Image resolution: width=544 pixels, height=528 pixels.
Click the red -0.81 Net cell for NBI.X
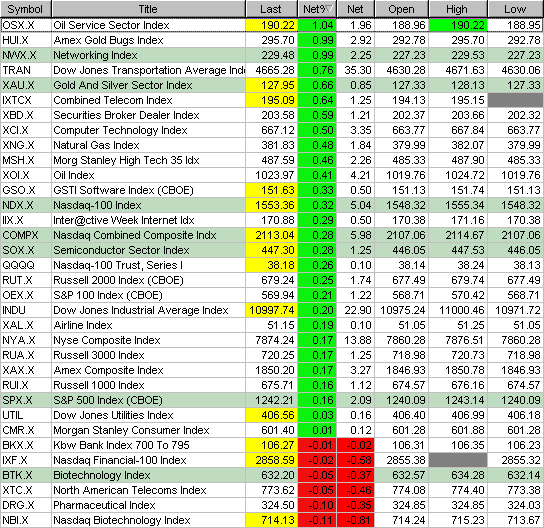point(356,520)
